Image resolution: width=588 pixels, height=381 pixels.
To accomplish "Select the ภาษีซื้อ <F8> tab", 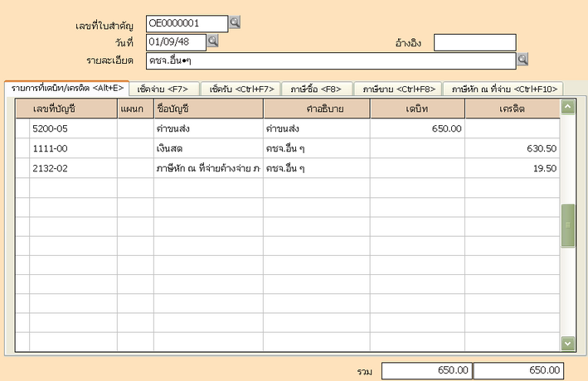I will [317, 89].
